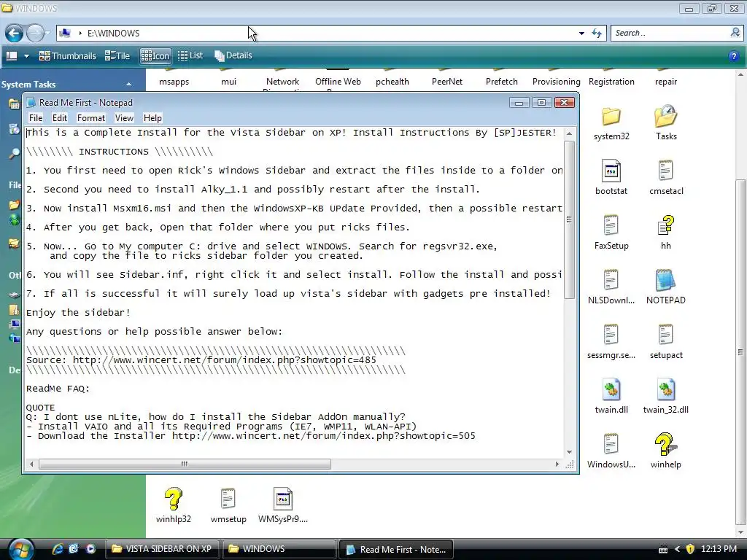Collapse the System Tasks panel
This screenshot has width=747, height=560.
click(128, 85)
